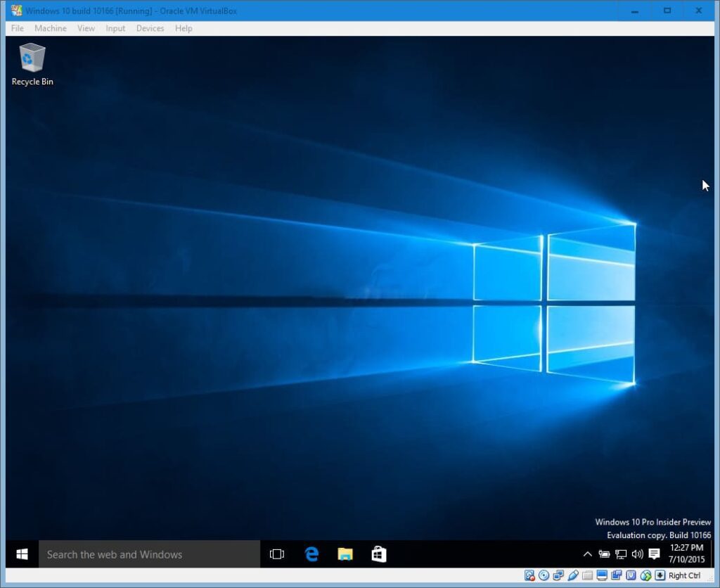Open the Task View button
This screenshot has width=720, height=588.
coord(277,554)
